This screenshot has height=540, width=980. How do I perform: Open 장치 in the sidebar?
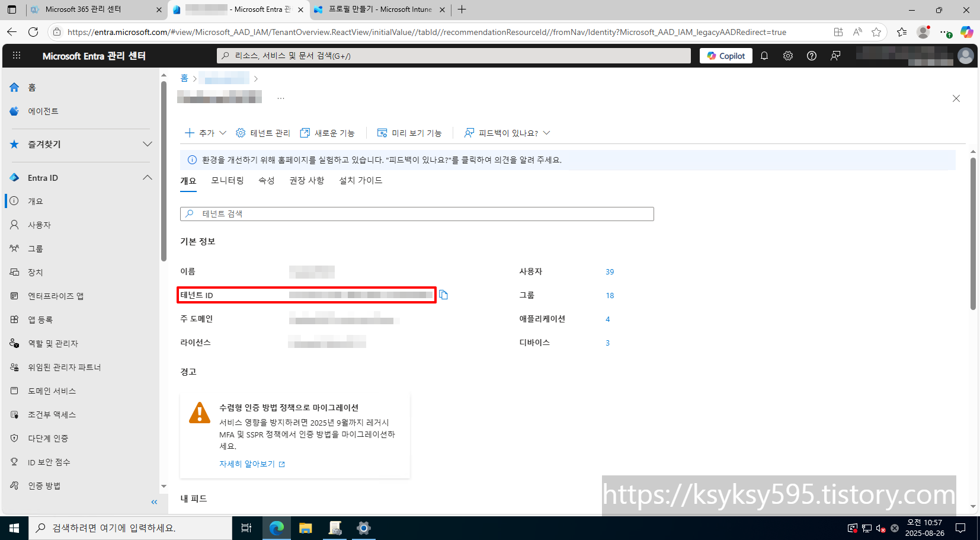pos(36,272)
